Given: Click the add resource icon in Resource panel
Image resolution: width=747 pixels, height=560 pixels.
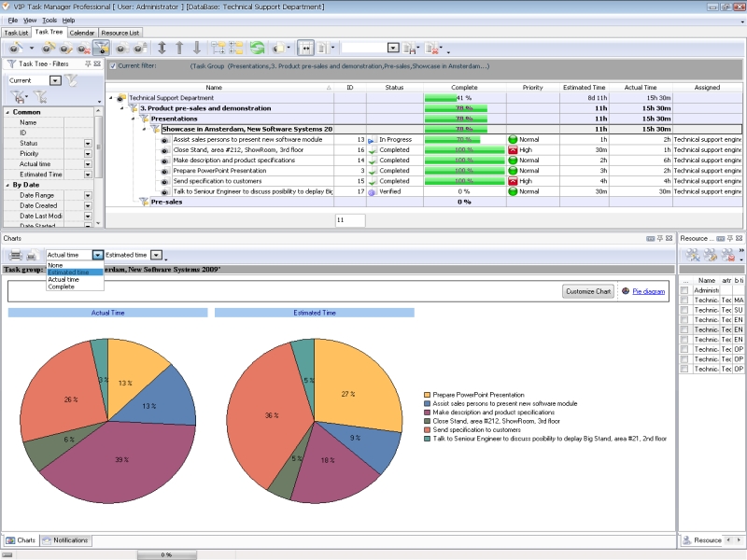Looking at the screenshot, I should pyautogui.click(x=693, y=255).
